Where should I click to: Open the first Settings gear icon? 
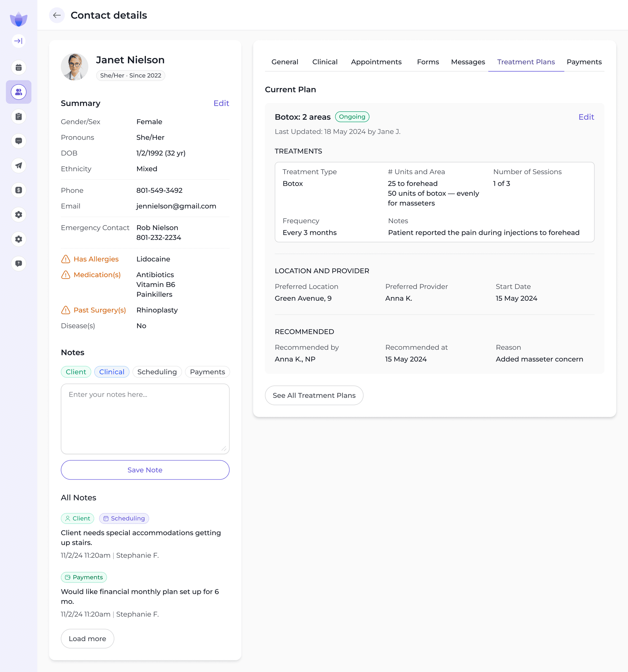pyautogui.click(x=19, y=215)
